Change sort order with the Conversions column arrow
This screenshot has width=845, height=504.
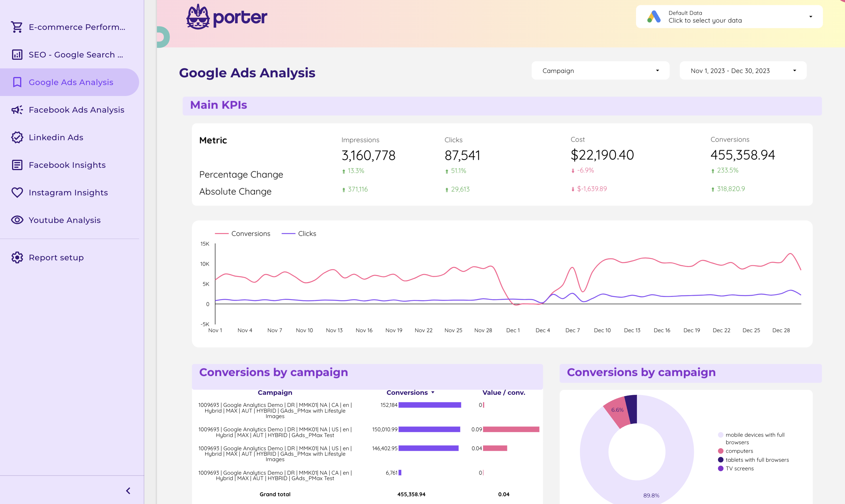point(433,392)
